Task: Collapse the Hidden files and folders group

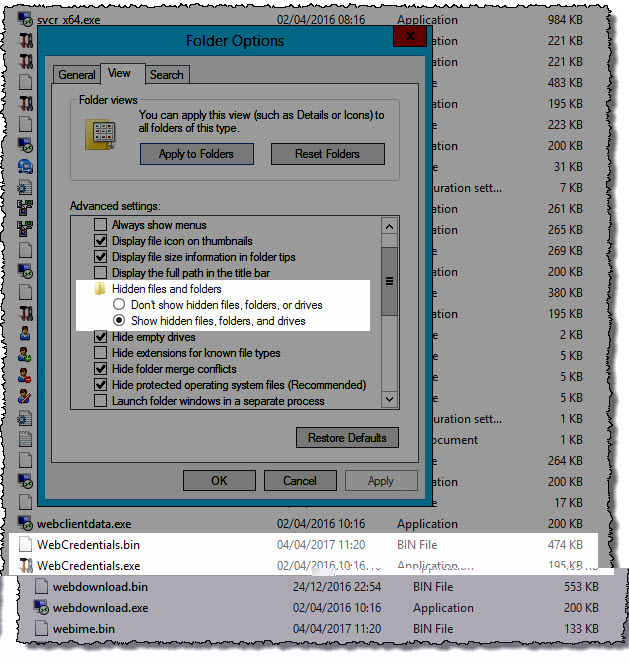Action: [x=100, y=289]
